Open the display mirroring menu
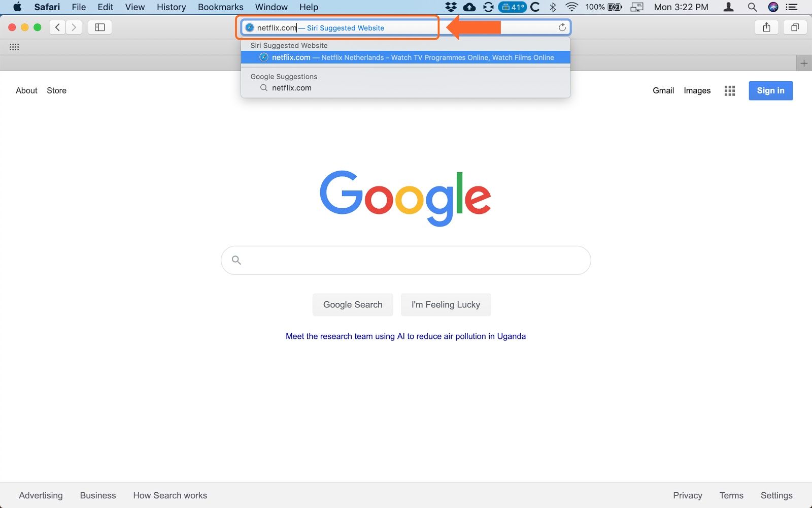The width and height of the screenshot is (812, 508). tap(637, 7)
